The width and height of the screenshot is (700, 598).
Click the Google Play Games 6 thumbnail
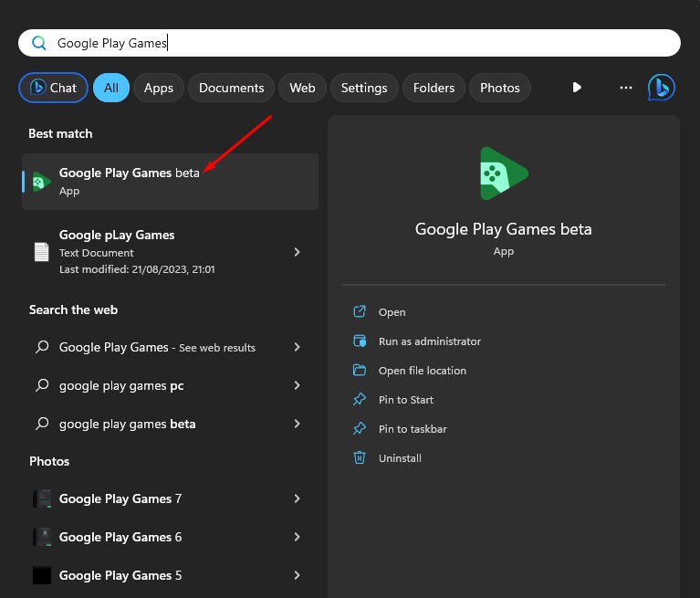coord(42,537)
